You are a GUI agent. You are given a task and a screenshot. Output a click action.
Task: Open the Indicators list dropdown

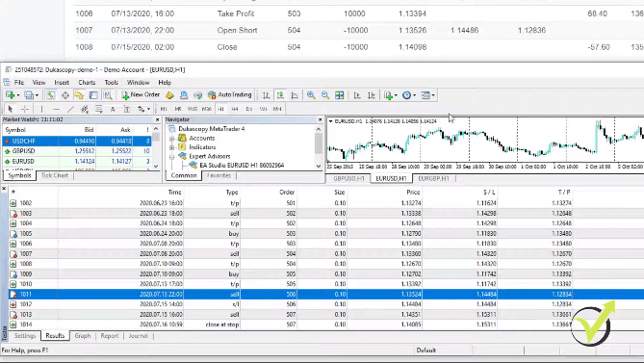[390, 95]
